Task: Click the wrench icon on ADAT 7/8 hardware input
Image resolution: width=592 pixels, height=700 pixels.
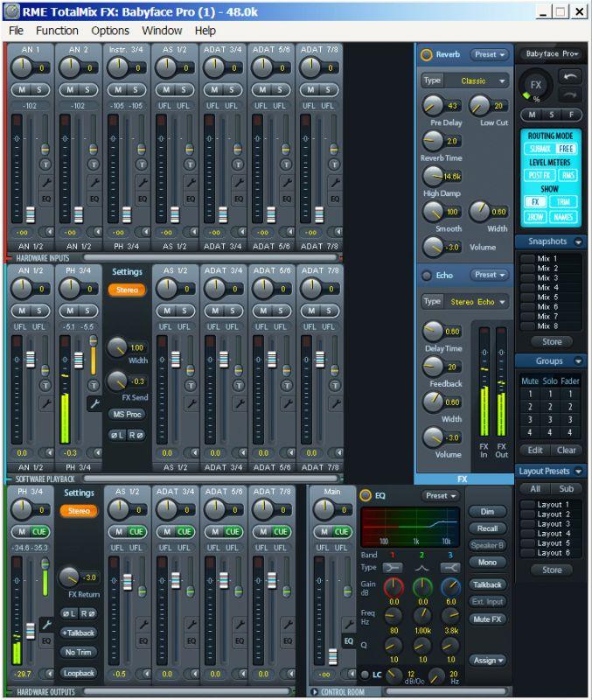Action: [335, 182]
